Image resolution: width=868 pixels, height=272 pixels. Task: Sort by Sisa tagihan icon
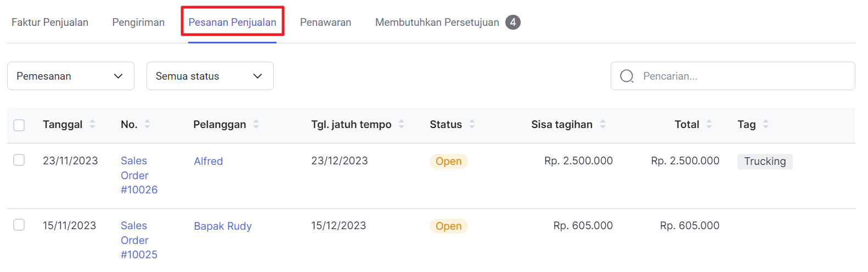coord(602,125)
